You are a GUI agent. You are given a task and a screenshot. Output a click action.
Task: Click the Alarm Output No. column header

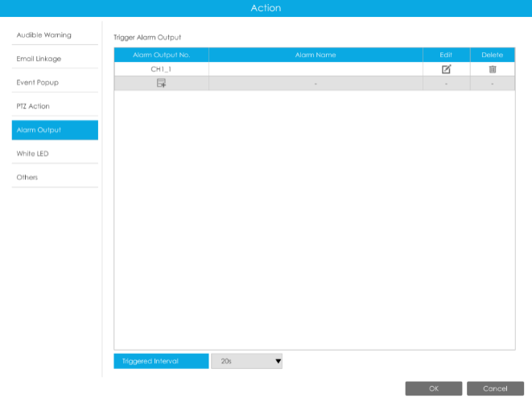tap(161, 55)
